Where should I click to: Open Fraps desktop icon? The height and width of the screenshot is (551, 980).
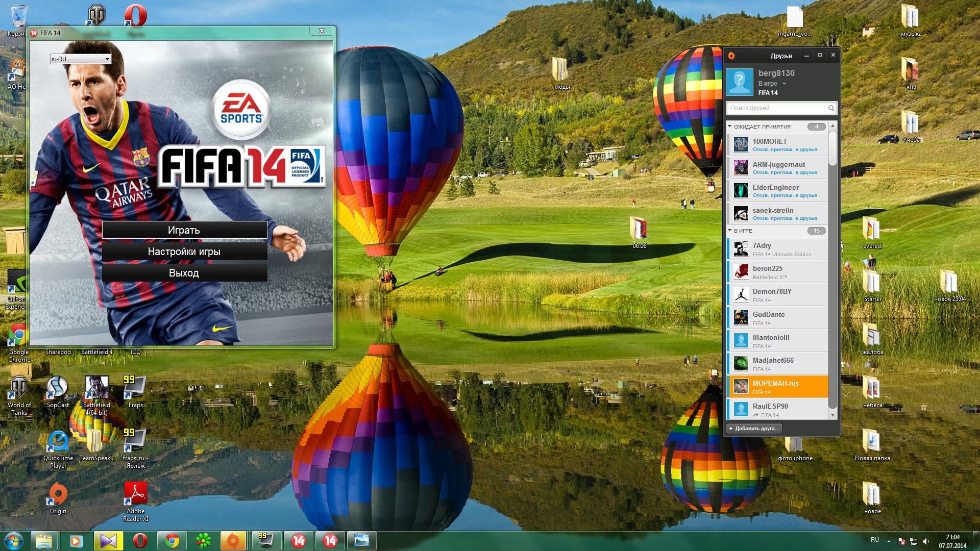(x=135, y=392)
